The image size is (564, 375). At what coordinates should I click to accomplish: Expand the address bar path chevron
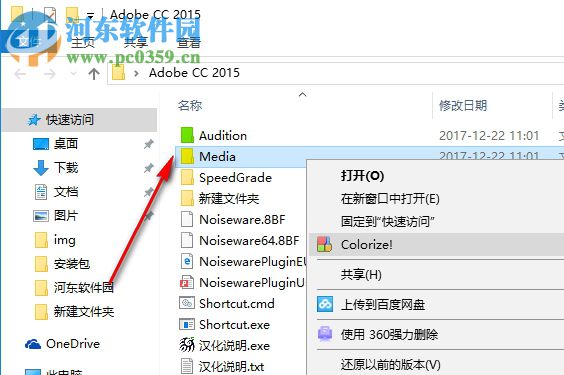136,73
